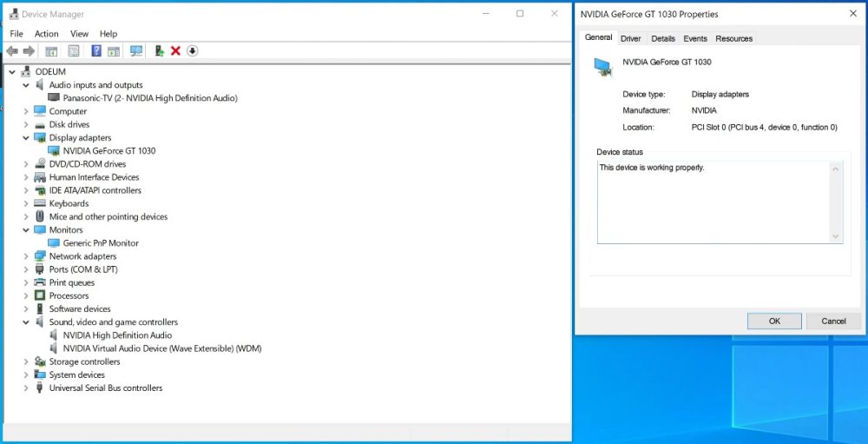868x444 pixels.
Task: Click the Generic PnP Monitor device icon
Action: (x=54, y=242)
